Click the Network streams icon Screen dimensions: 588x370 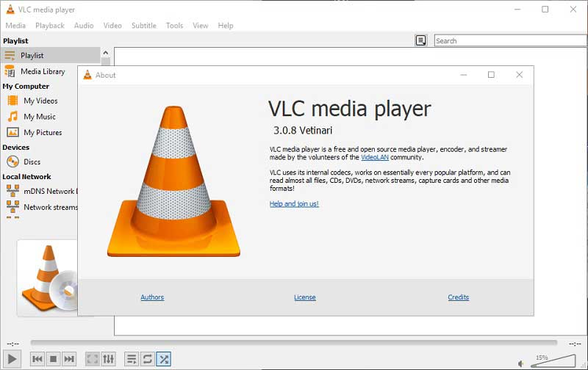coord(12,206)
